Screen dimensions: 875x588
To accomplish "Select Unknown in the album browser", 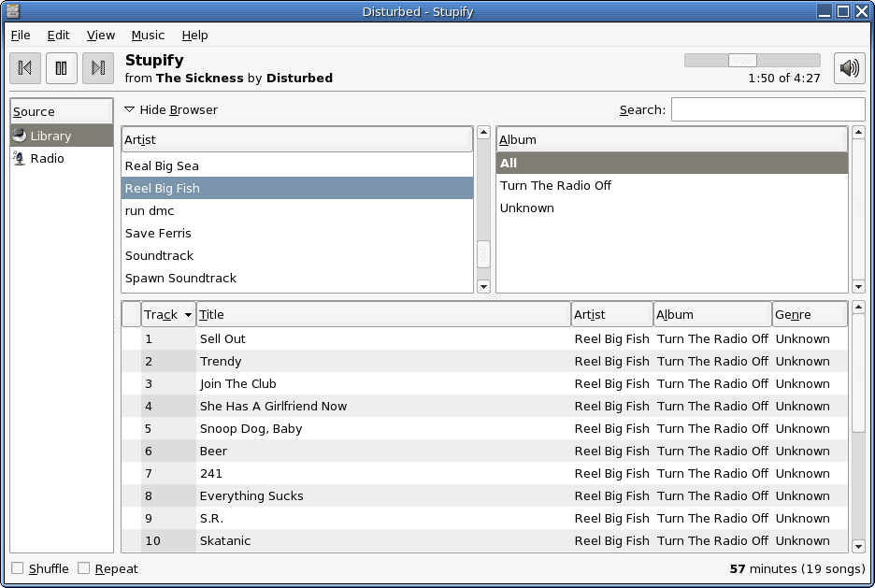I will (x=672, y=208).
